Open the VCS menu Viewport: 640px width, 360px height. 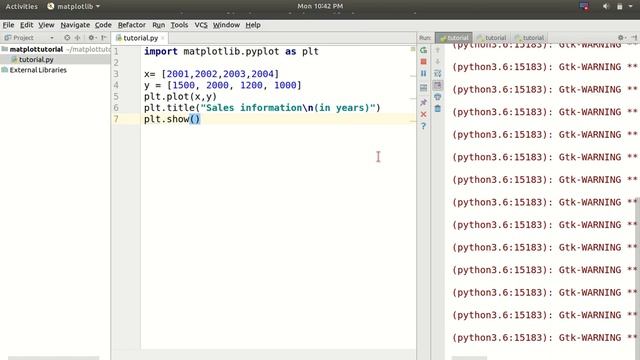pos(201,25)
